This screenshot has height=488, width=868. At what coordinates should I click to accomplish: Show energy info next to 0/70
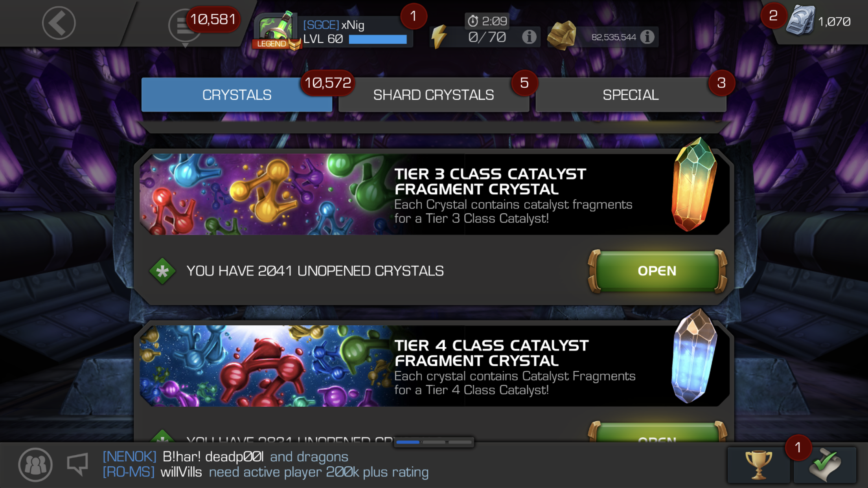click(529, 37)
